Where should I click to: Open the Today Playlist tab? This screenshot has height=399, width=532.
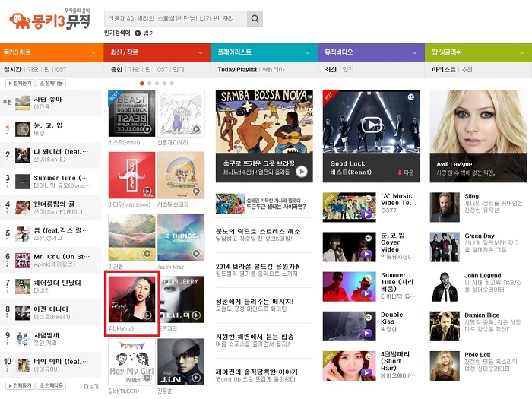coord(237,70)
